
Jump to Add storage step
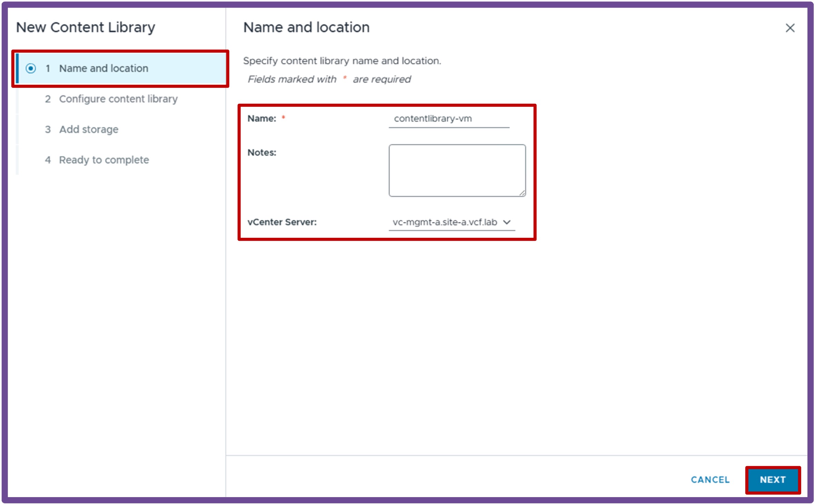tap(89, 129)
